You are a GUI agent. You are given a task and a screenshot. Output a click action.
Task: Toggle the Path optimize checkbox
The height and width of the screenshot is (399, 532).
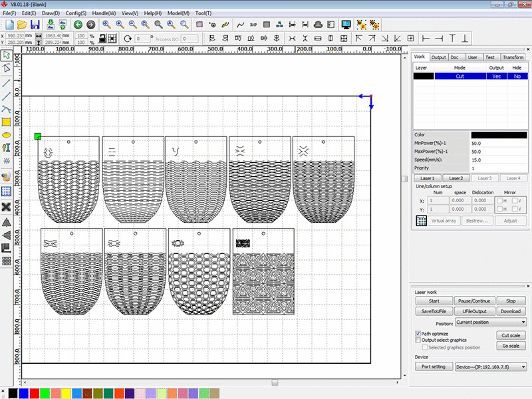coord(418,334)
